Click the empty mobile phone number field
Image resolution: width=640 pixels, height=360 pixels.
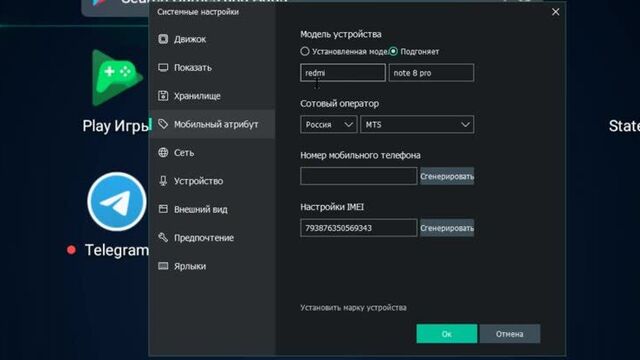pyautogui.click(x=358, y=176)
